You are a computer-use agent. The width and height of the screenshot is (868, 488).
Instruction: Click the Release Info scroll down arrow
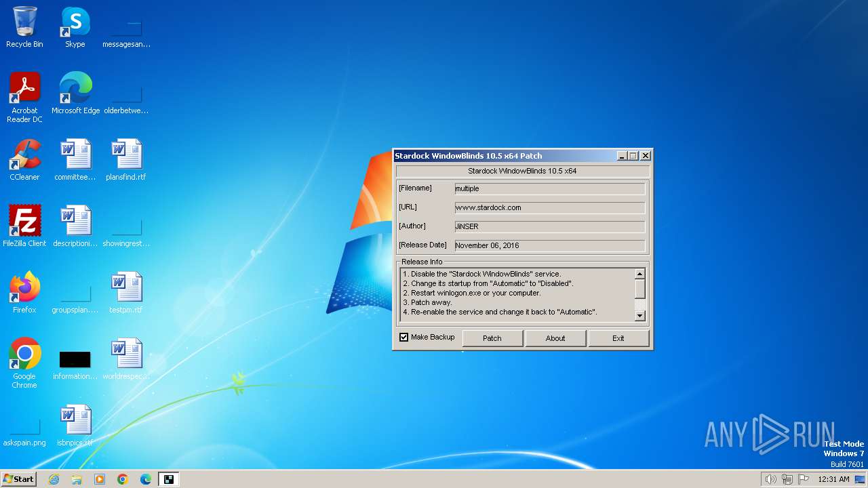click(639, 316)
